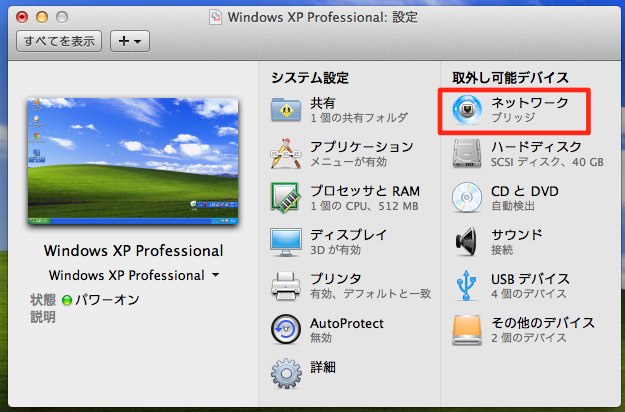The image size is (625, 412).
Task: Click the 1 個の共有フォルダ text
Action: [x=359, y=118]
